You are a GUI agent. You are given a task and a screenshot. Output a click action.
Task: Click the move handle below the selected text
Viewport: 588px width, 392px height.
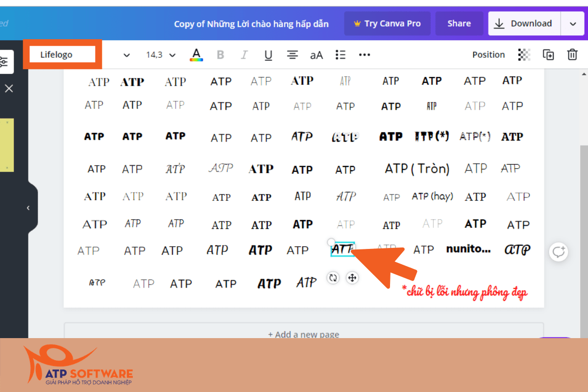[352, 278]
